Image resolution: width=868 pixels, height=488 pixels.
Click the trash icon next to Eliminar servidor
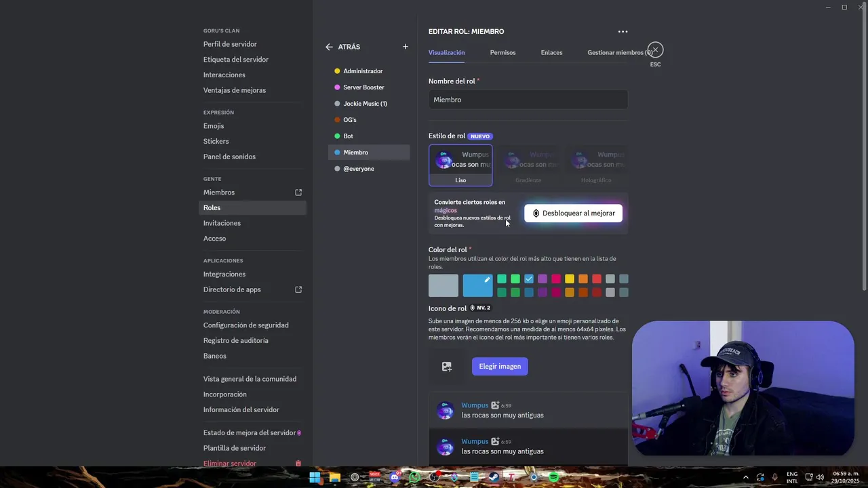tap(298, 464)
